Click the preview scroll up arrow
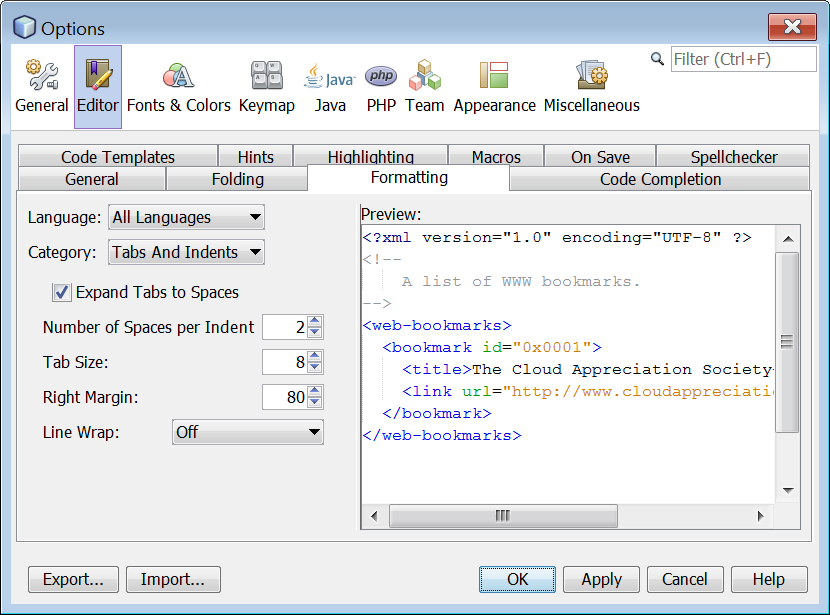Viewport: 830px width, 615px height. [788, 239]
